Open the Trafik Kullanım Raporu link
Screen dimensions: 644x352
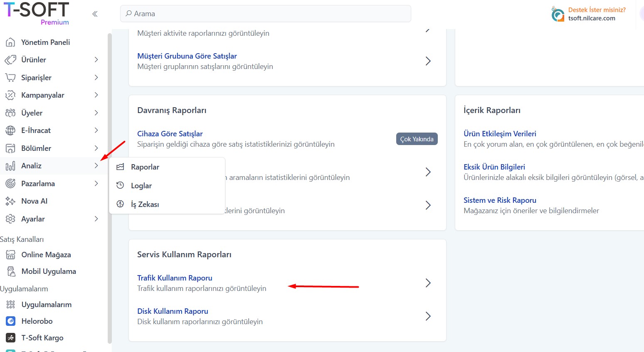click(175, 278)
